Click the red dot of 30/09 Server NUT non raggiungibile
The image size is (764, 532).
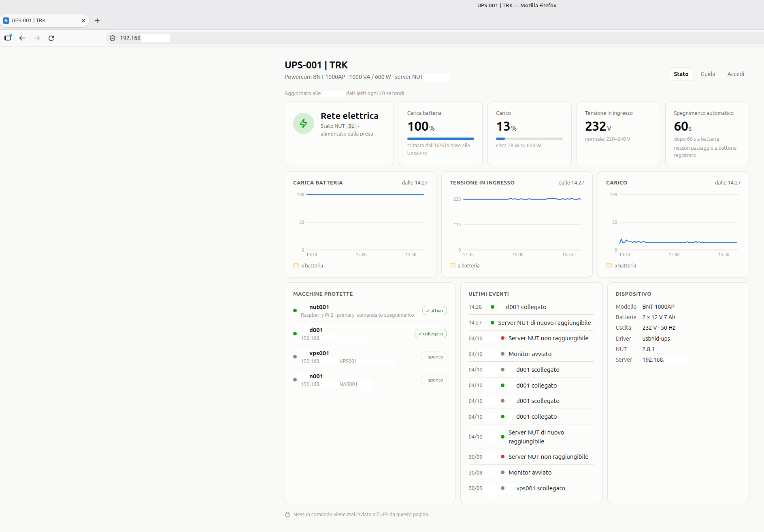tap(502, 457)
